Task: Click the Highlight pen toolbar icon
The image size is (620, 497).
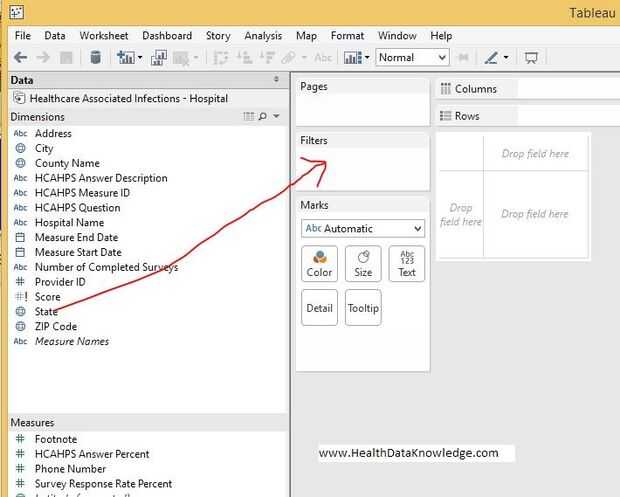Action: click(x=492, y=58)
